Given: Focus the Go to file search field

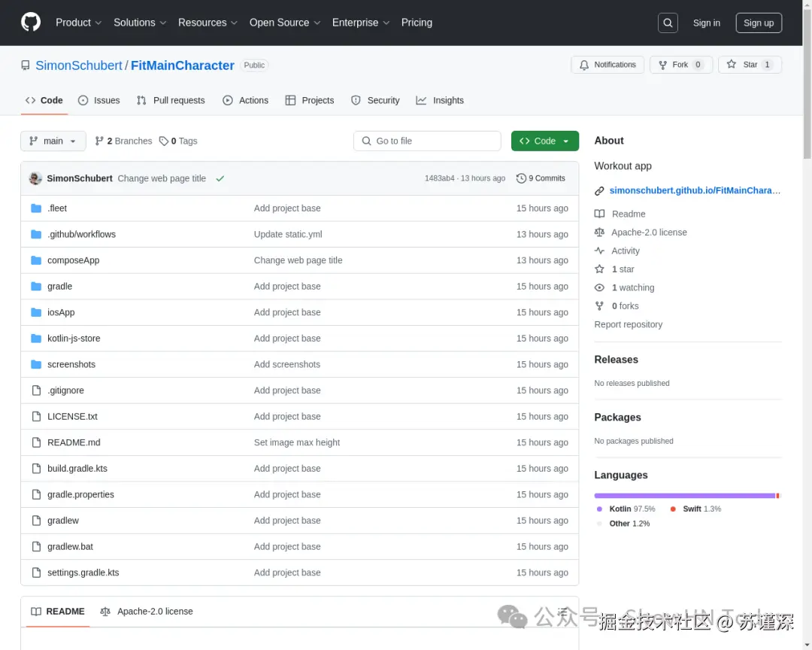Looking at the screenshot, I should coord(427,141).
